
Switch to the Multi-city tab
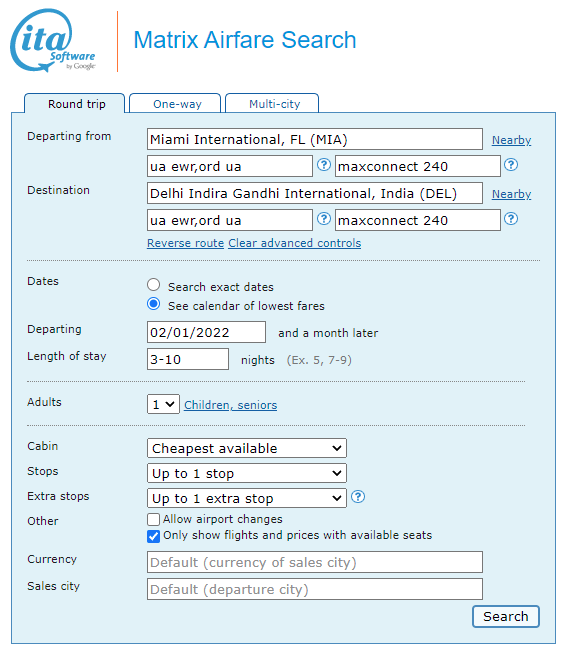272,103
